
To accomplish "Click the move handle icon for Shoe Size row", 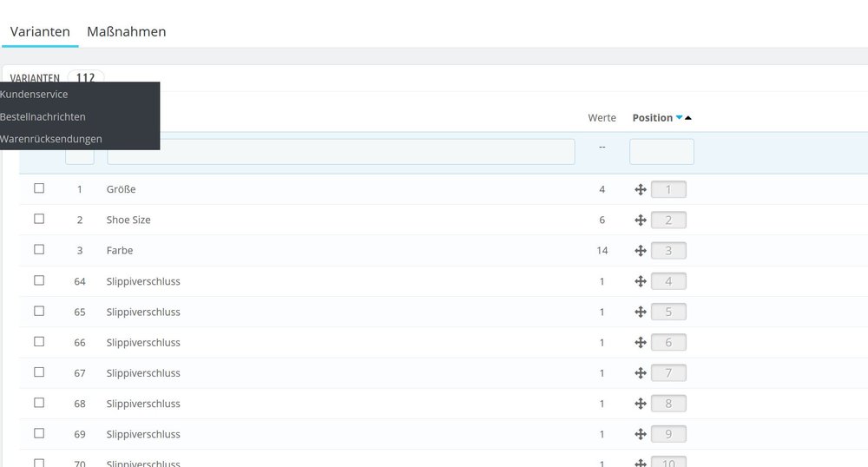I will click(x=641, y=220).
